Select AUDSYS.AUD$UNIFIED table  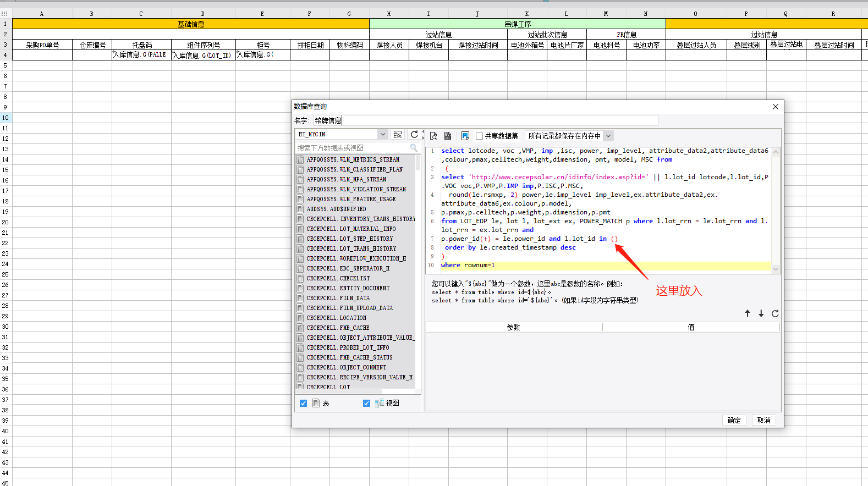tap(336, 209)
